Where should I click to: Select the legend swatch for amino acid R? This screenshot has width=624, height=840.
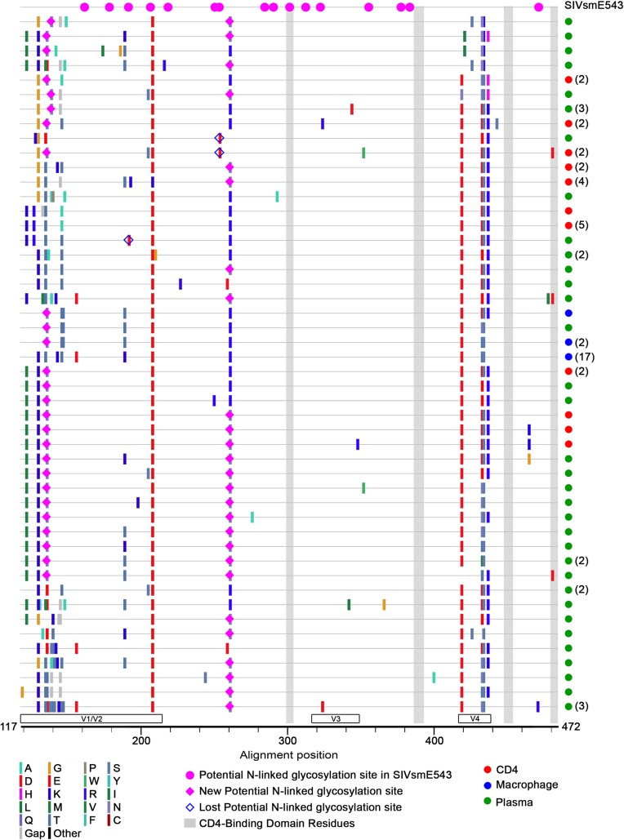click(x=85, y=794)
